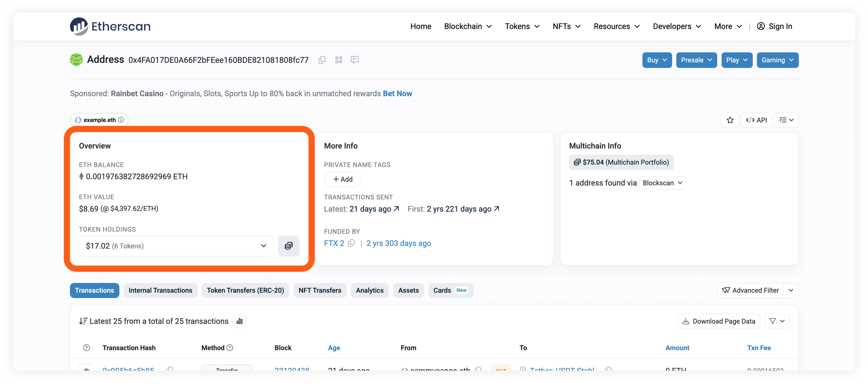
Task: Add a private name tag
Action: tap(343, 179)
